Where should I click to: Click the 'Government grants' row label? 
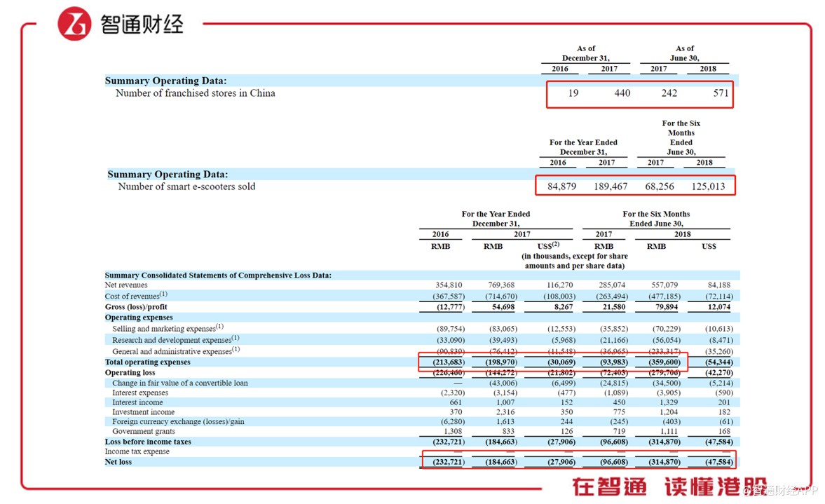pos(144,432)
